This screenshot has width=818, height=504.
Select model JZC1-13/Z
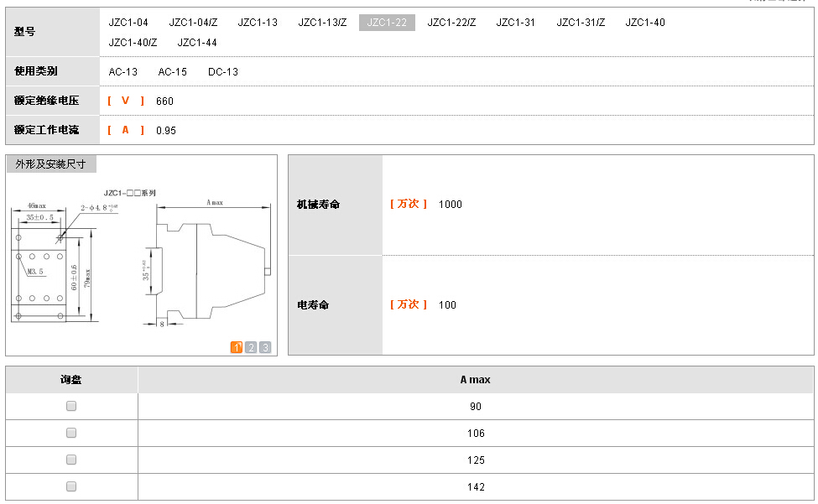click(x=322, y=23)
